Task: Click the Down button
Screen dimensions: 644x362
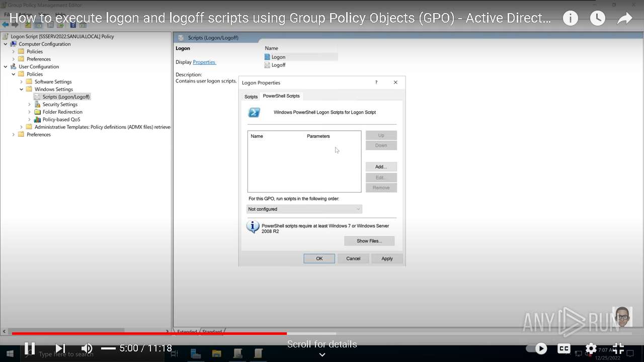Action: pyautogui.click(x=381, y=145)
